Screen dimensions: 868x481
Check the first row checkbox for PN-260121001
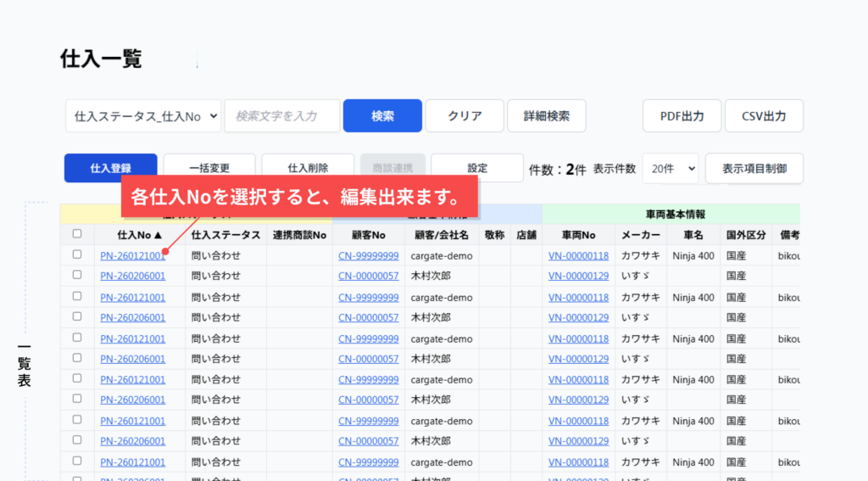[x=77, y=254]
